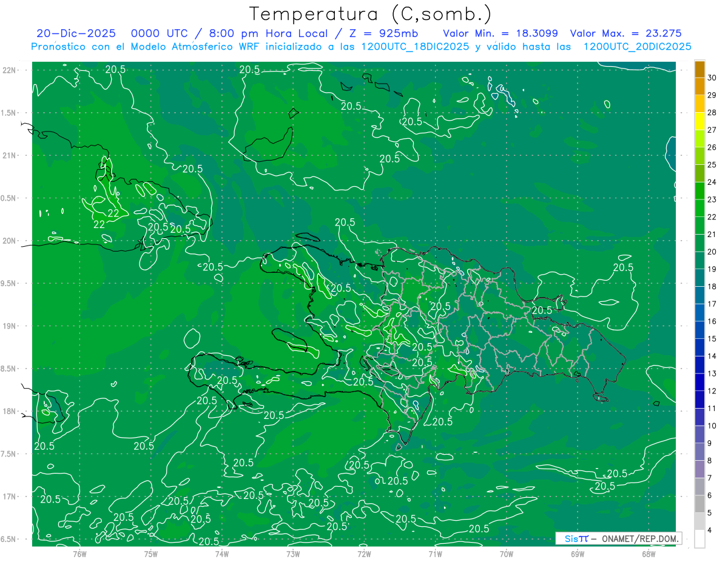Select the "20N" latitude label

(x=9, y=241)
